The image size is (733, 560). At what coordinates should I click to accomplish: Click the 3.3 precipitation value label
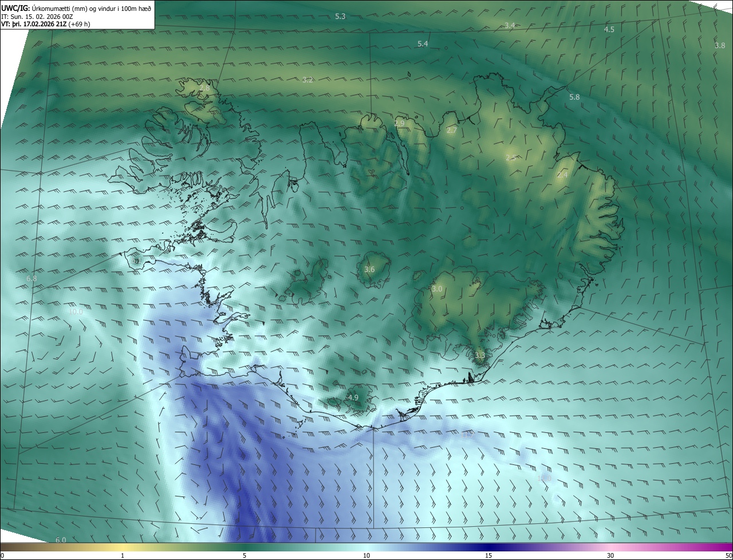(480, 355)
